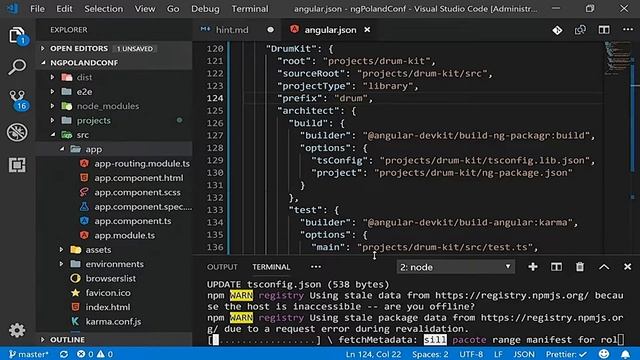Open the Search view in the activity bar
Image resolution: width=640 pixels, height=360 pixels.
coord(17,67)
